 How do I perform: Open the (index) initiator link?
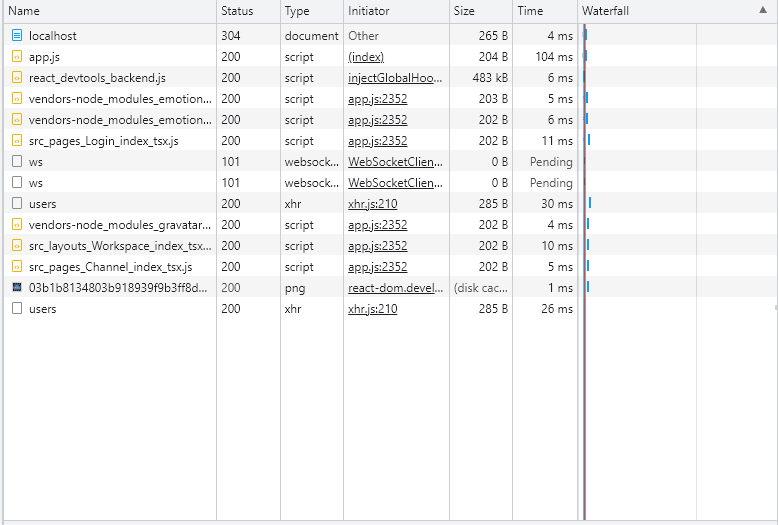point(366,57)
